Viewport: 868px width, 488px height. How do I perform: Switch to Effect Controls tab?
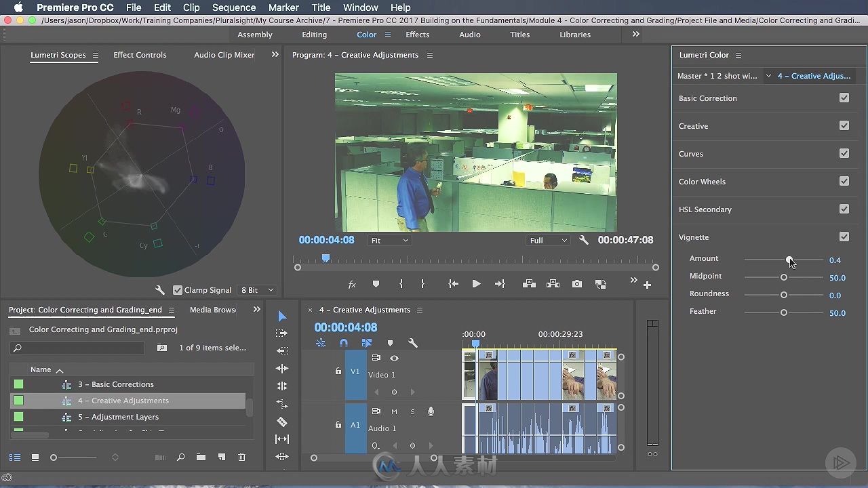tap(140, 55)
